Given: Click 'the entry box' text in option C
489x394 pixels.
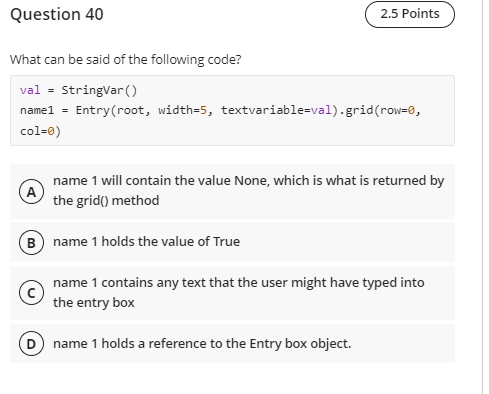Looking at the screenshot, I should pos(94,303).
